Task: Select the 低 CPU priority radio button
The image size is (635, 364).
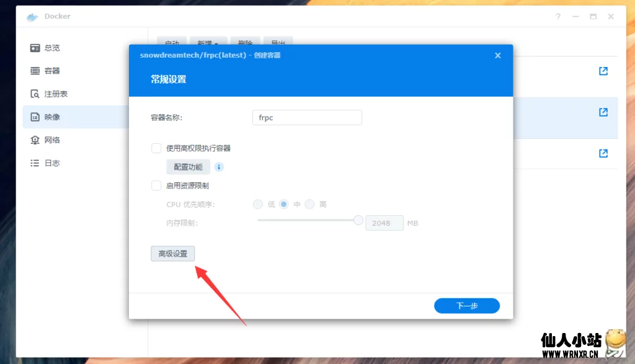Action: point(258,204)
